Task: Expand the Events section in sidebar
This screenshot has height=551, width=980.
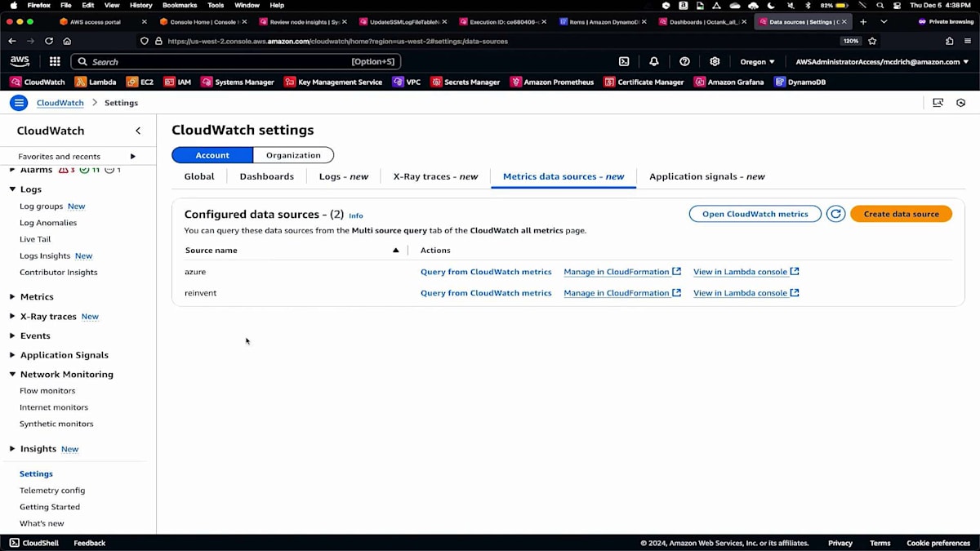Action: click(12, 335)
